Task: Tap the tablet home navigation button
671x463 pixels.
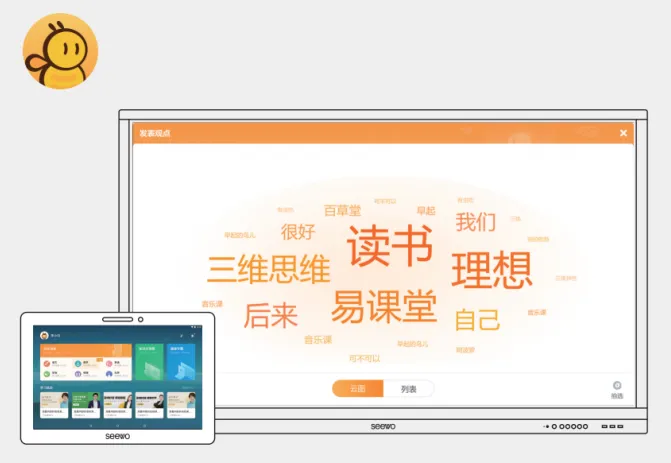Action: pos(118,426)
